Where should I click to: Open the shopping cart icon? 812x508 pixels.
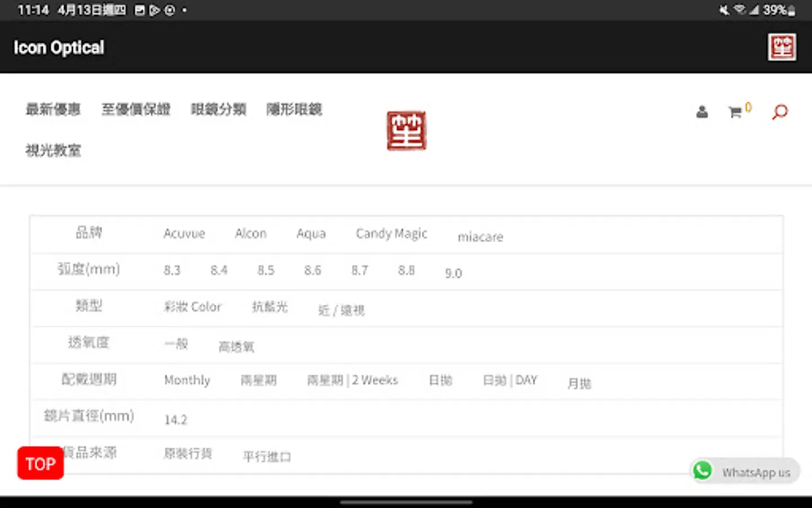tap(735, 112)
